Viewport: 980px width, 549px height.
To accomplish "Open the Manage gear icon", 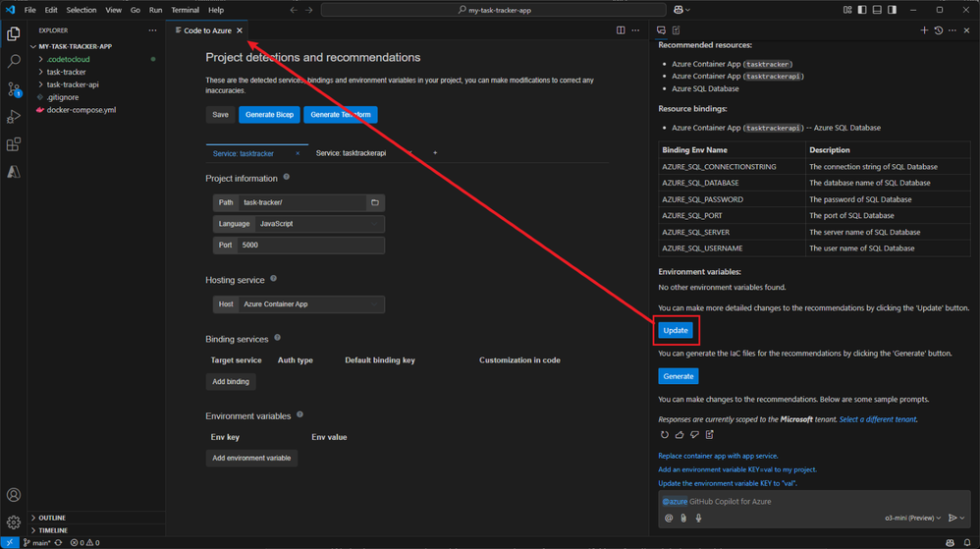I will click(x=13, y=522).
